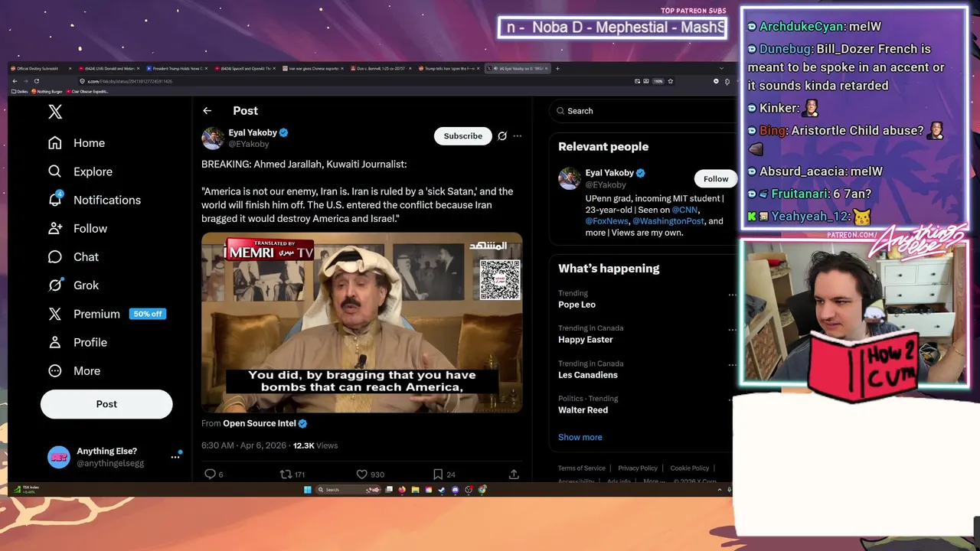The height and width of the screenshot is (551, 980).
Task: Click the Notifications bell icon
Action: click(x=55, y=200)
